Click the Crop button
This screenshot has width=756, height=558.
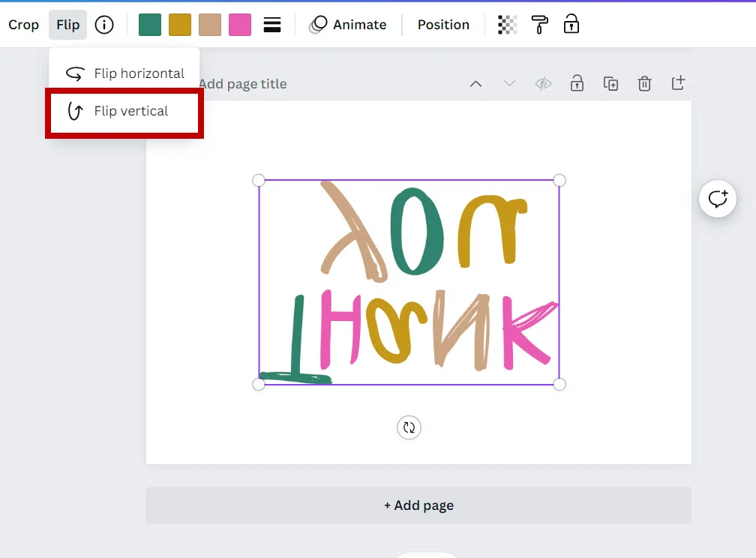22,24
